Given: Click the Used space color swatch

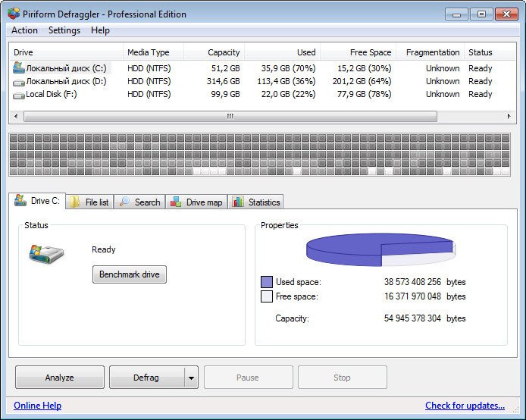Looking at the screenshot, I should [x=267, y=282].
